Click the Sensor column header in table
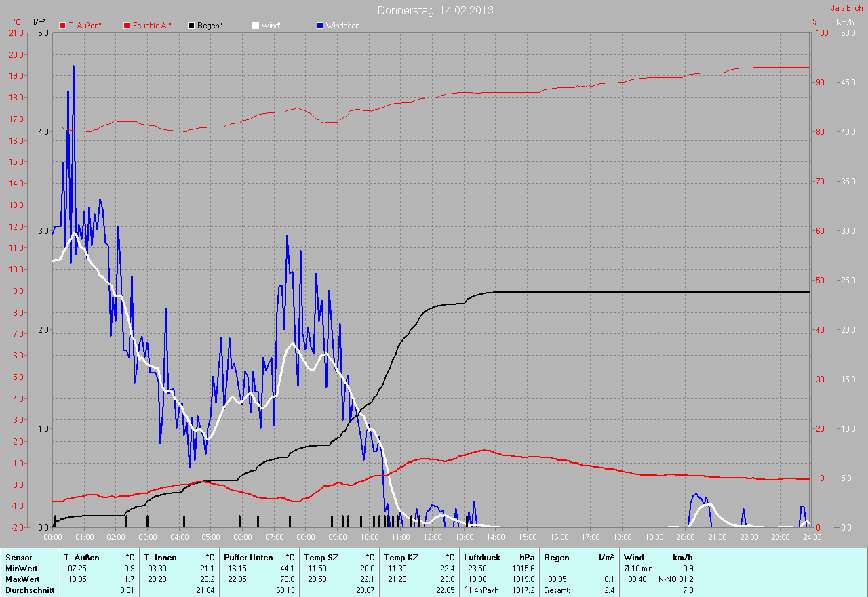 click(18, 558)
